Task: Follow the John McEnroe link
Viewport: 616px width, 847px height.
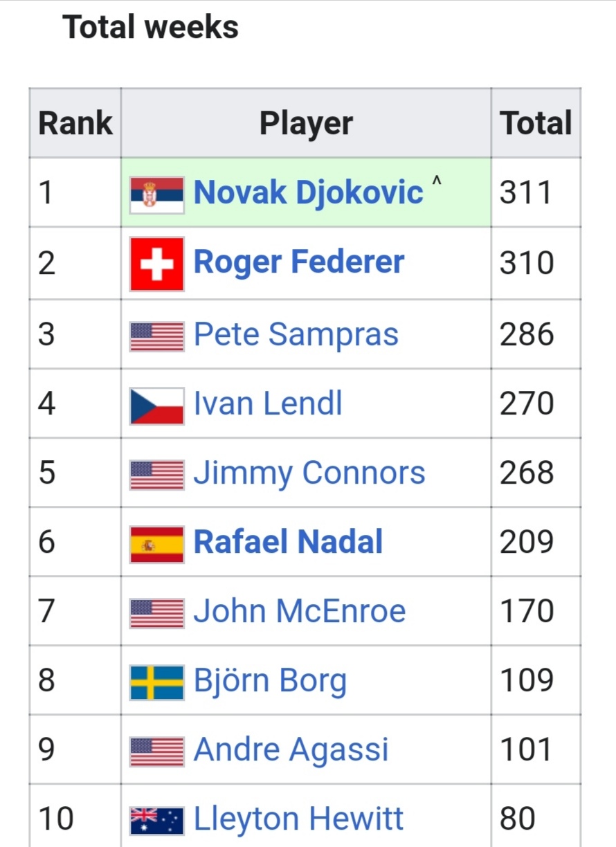Action: [300, 612]
